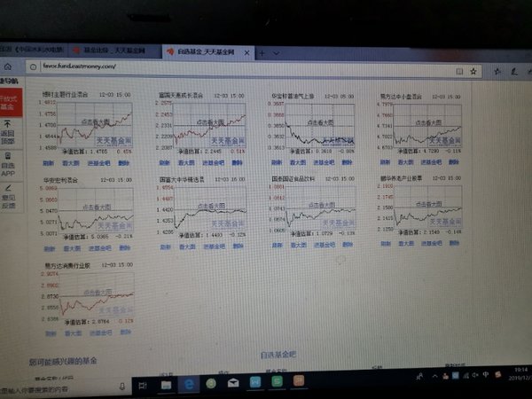Image resolution: width=532 pixels, height=399 pixels.
Task: Open the blue WPS Writer taskbar icon
Action: tap(255, 382)
